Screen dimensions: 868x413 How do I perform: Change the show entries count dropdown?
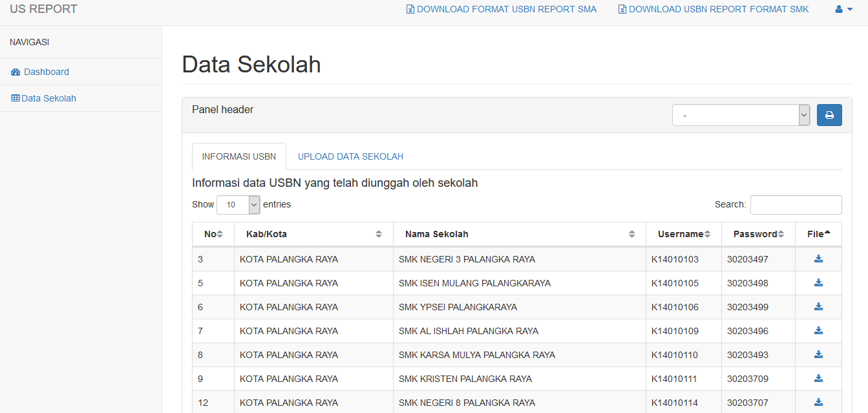coord(238,205)
